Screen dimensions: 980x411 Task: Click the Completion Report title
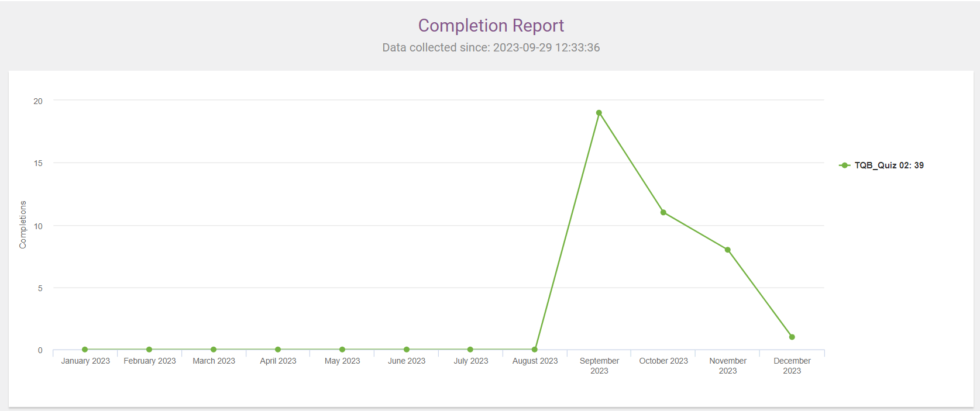pos(491,26)
